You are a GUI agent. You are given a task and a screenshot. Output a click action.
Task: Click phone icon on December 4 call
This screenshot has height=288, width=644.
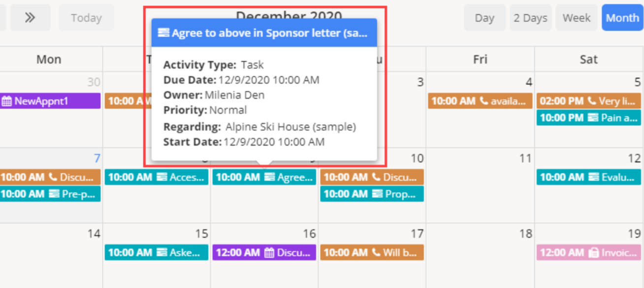pos(484,101)
